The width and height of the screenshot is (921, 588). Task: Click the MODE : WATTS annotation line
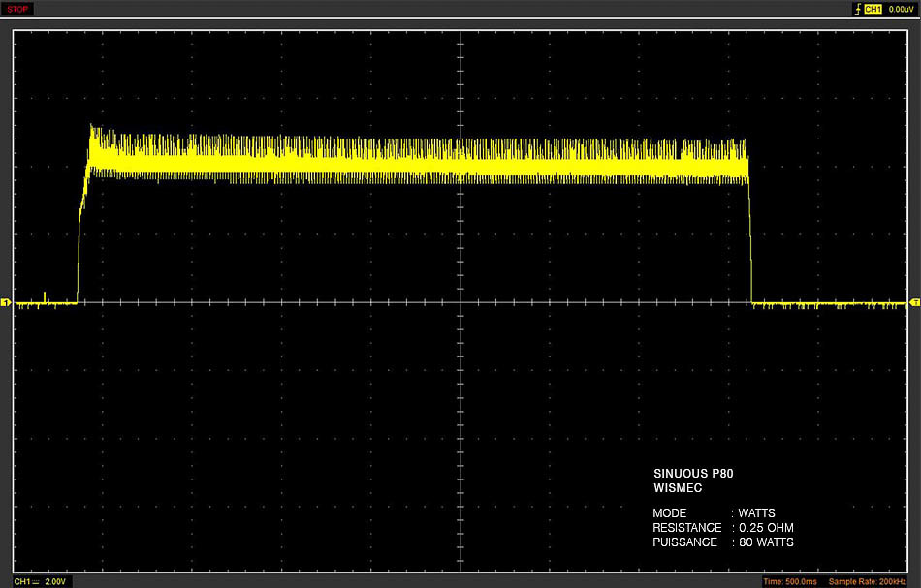tap(714, 512)
